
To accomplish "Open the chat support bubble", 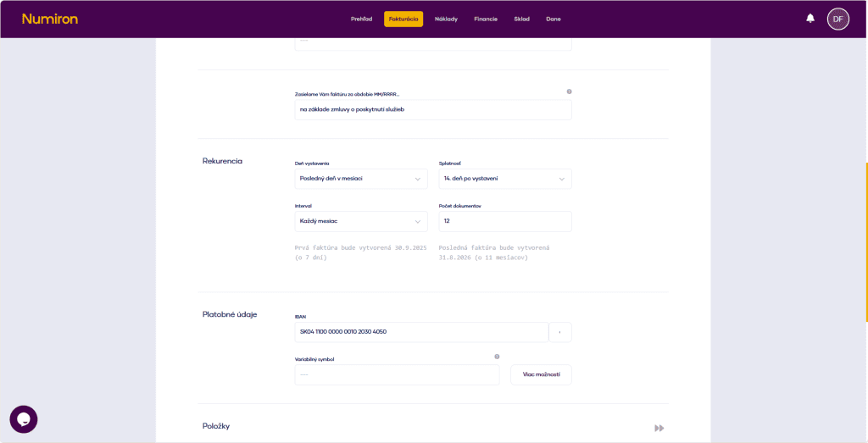I will click(x=24, y=419).
